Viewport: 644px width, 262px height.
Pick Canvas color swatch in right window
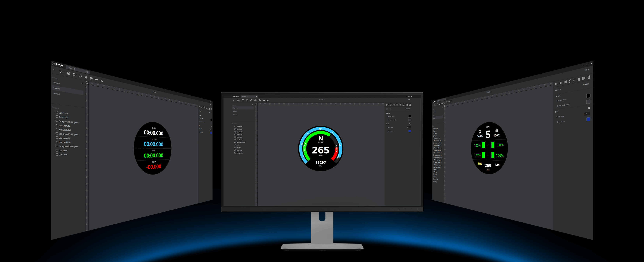[x=588, y=96]
